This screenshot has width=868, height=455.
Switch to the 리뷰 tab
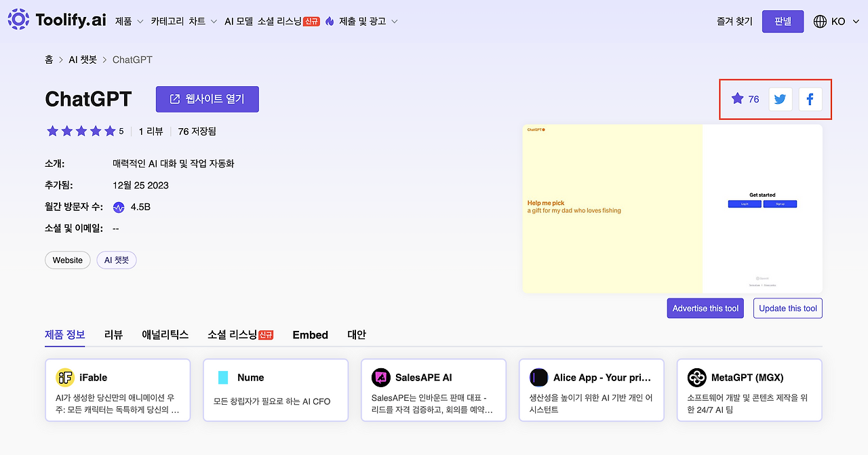[x=113, y=334]
